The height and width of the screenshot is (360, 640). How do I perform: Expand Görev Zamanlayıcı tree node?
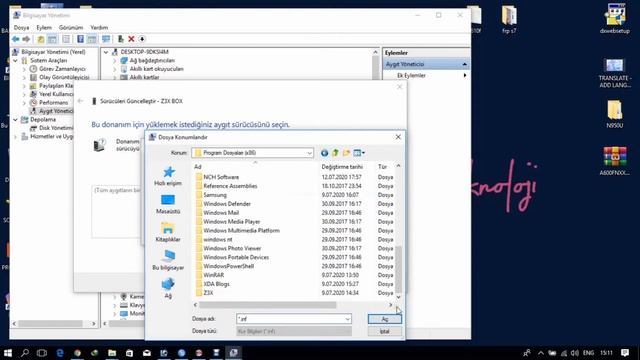pos(24,69)
